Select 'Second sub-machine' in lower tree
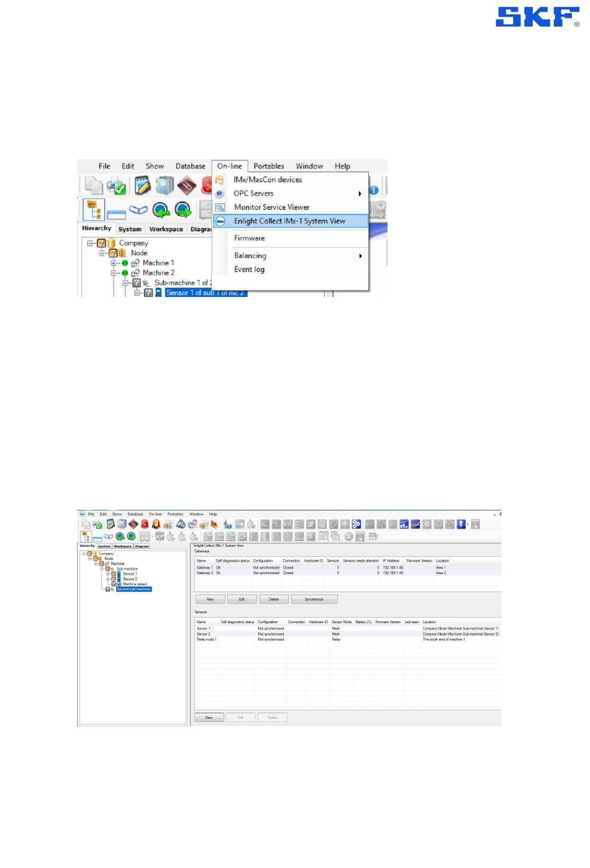590x868 pixels. click(x=134, y=589)
